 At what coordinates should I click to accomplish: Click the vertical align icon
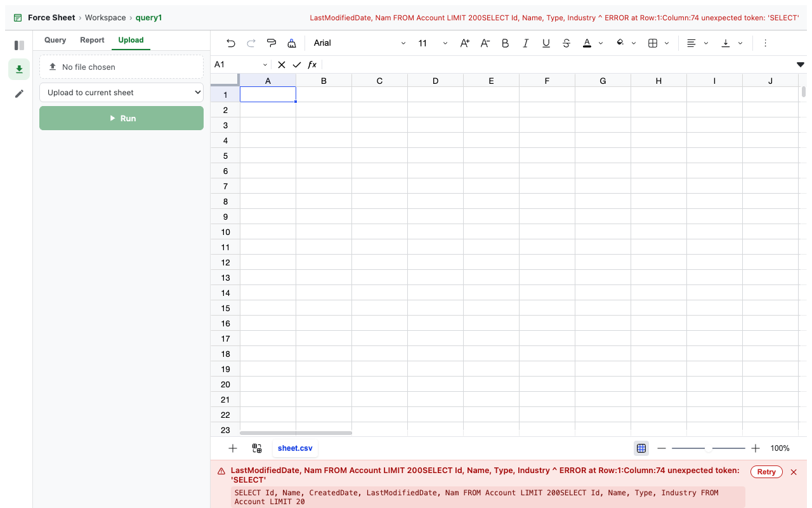point(726,43)
